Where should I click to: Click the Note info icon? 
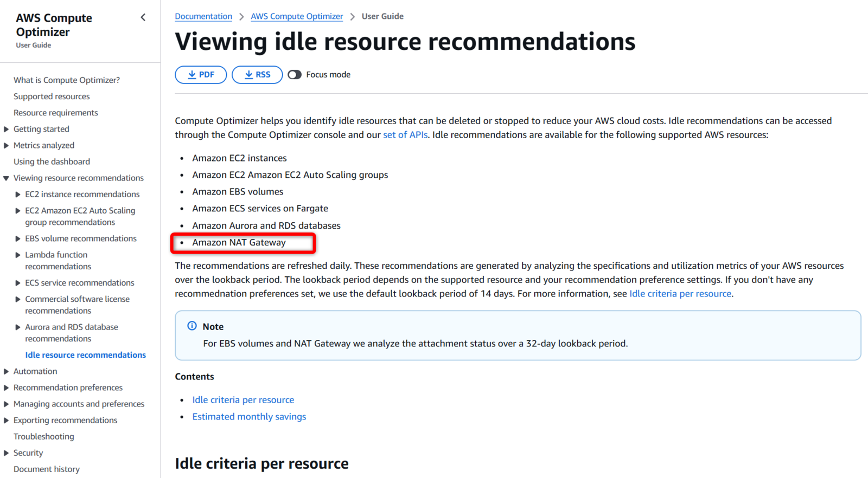click(192, 326)
